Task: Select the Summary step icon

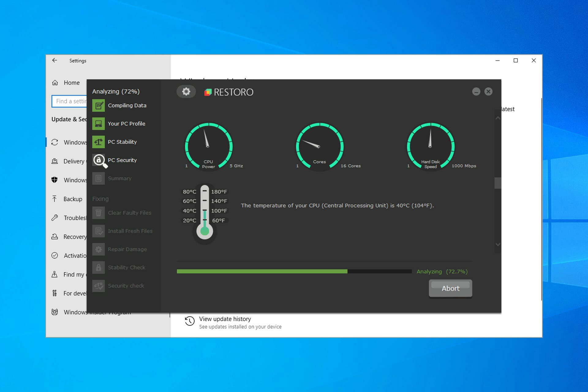Action: click(x=98, y=178)
